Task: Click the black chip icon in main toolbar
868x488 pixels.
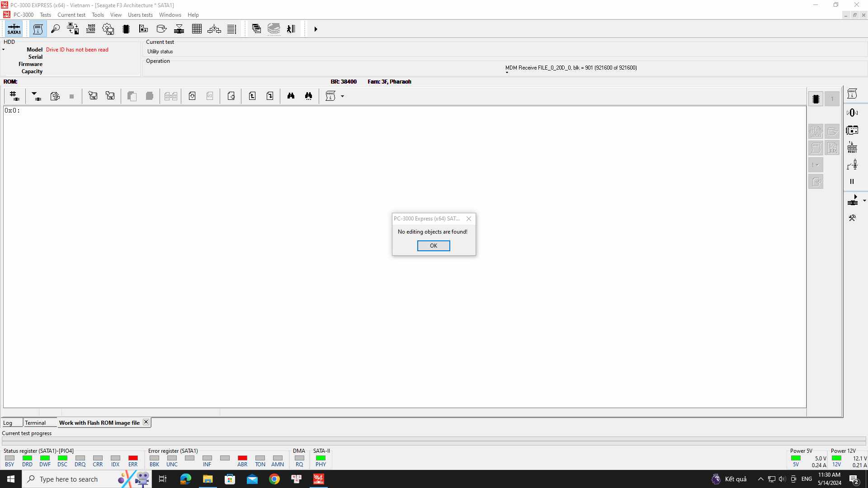Action: 126,29
